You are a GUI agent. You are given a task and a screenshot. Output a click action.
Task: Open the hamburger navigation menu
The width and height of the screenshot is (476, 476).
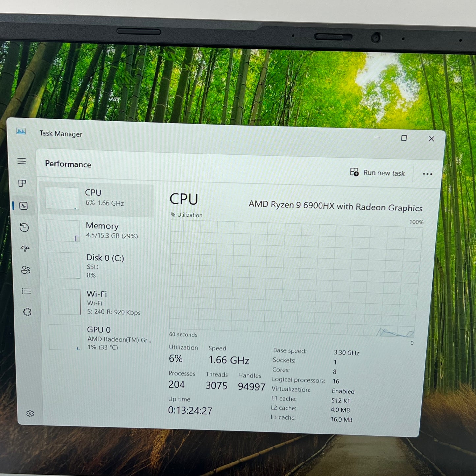pos(22,161)
